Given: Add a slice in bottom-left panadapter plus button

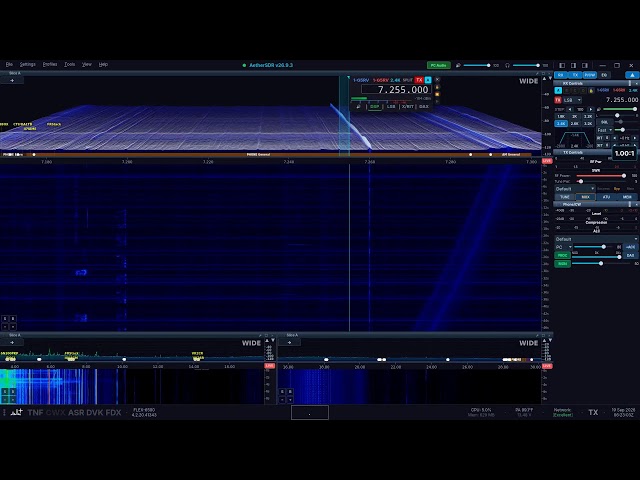Looking at the screenshot, I should point(12,342).
